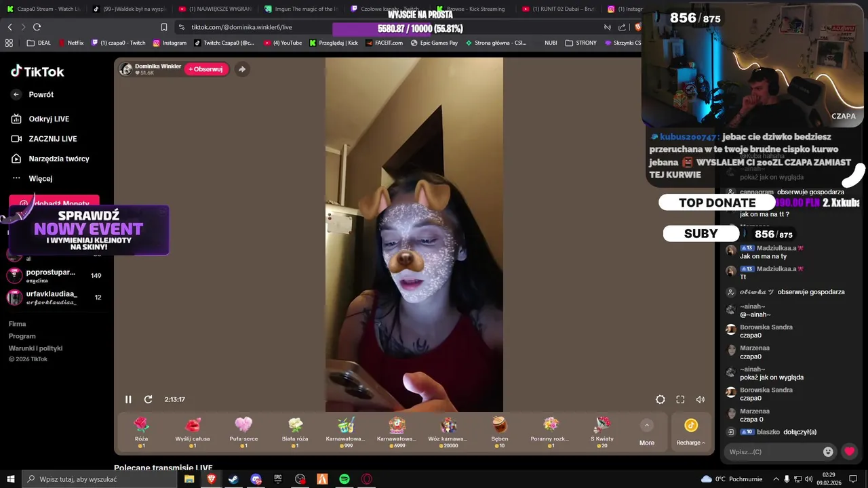
Task: Send the Wyślij całusa gift
Action: (x=193, y=432)
